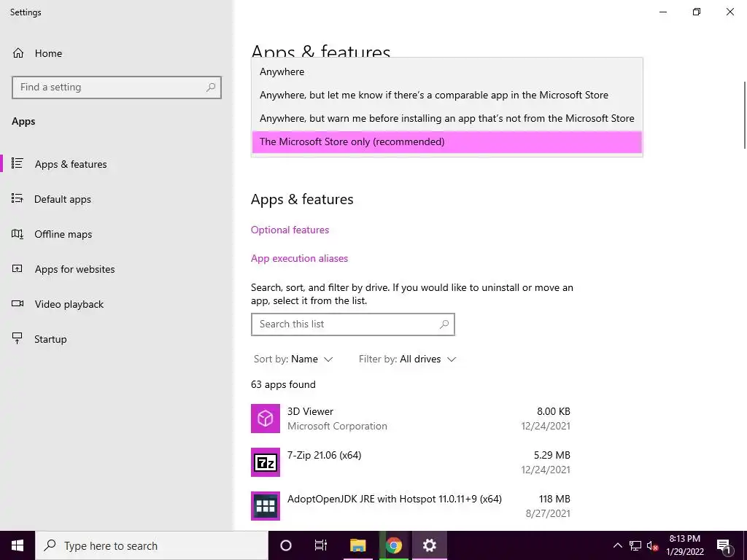Open Cortana from the taskbar
The width and height of the screenshot is (747, 560).
click(285, 545)
